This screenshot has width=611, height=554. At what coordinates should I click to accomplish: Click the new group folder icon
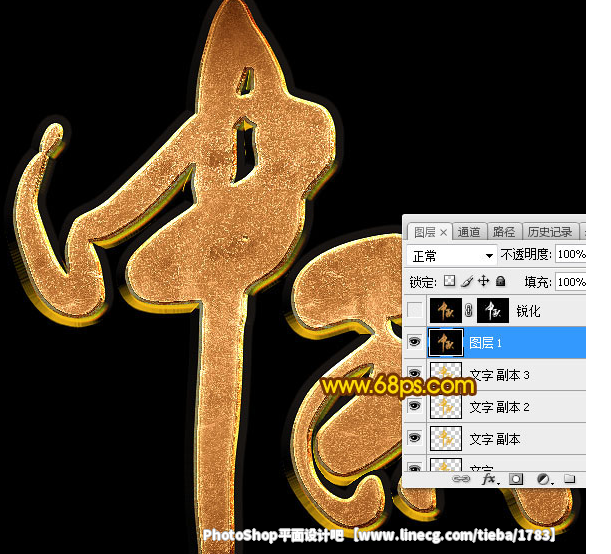coord(569,479)
